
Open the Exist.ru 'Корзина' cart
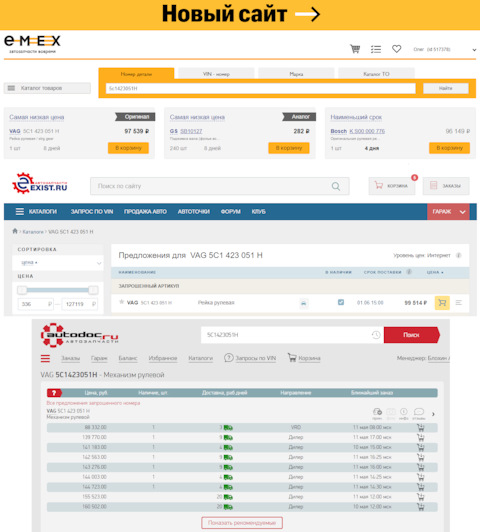[x=392, y=186]
